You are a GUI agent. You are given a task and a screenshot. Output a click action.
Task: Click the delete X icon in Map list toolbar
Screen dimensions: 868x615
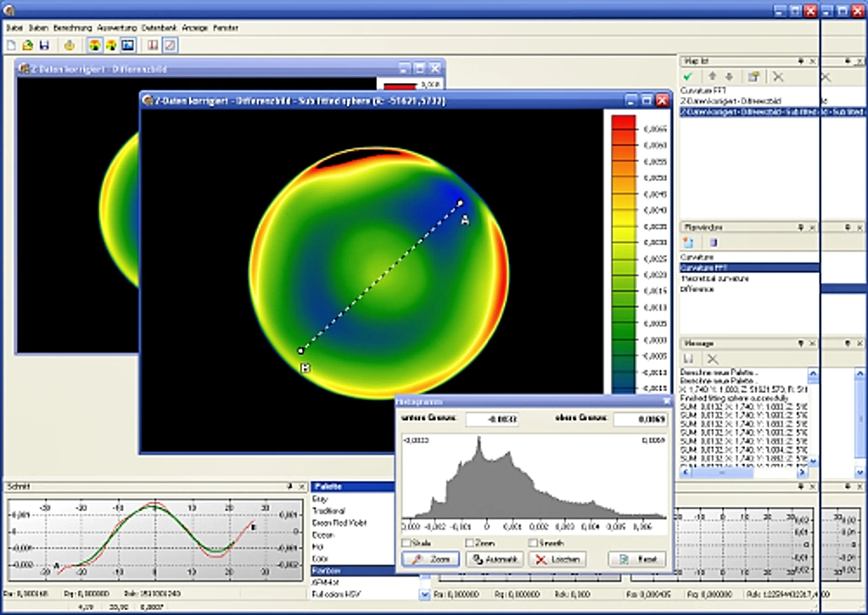(x=778, y=77)
